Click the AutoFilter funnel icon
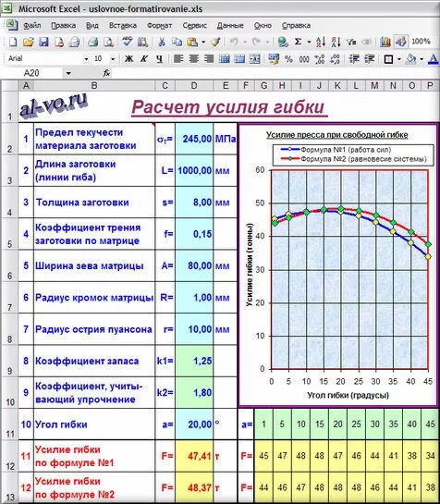Screen dimensions: 440x504 (351, 42)
